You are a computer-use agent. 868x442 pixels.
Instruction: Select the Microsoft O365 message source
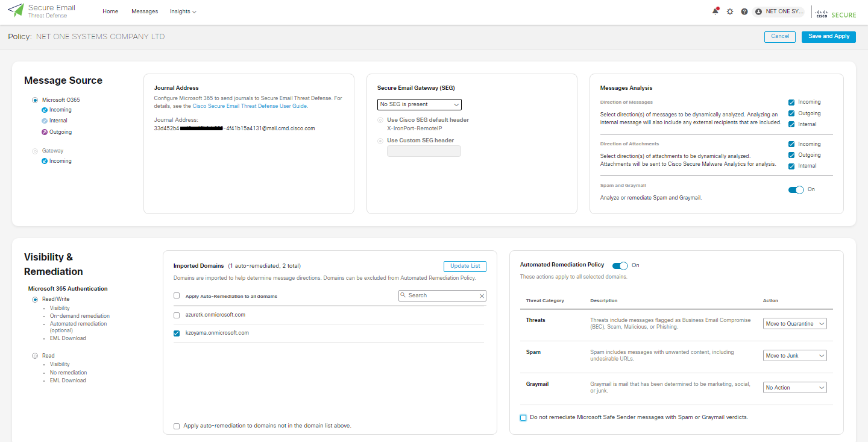[x=35, y=100]
